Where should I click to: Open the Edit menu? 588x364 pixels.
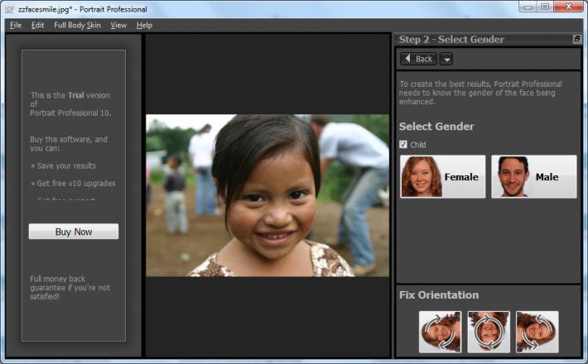(x=37, y=25)
